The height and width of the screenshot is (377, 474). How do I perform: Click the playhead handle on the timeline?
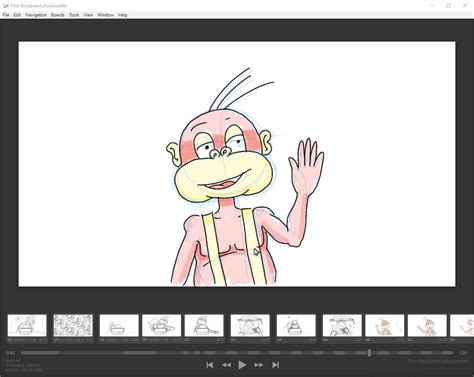[x=369, y=353]
